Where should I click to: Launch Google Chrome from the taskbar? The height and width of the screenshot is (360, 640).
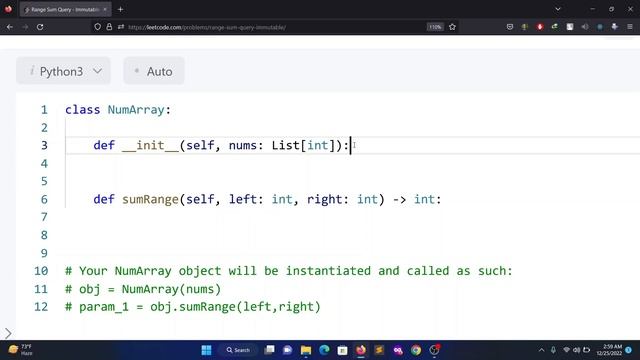click(416, 350)
